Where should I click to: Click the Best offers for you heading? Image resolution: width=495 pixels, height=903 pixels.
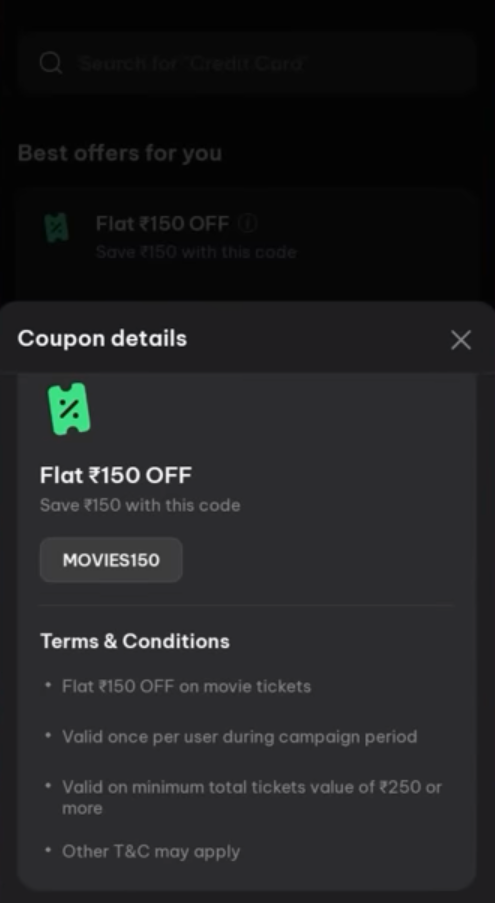click(120, 153)
